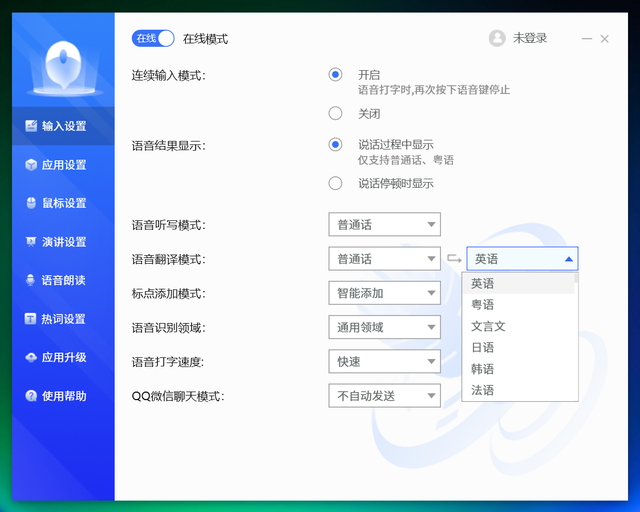This screenshot has height=512, width=640.
Task: Click the 应用升级 cloud icon
Action: (31, 357)
